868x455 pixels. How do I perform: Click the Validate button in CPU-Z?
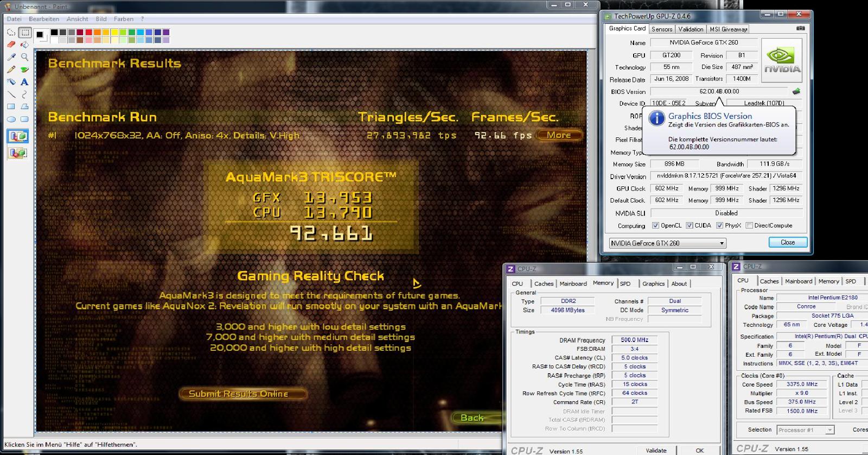[656, 451]
